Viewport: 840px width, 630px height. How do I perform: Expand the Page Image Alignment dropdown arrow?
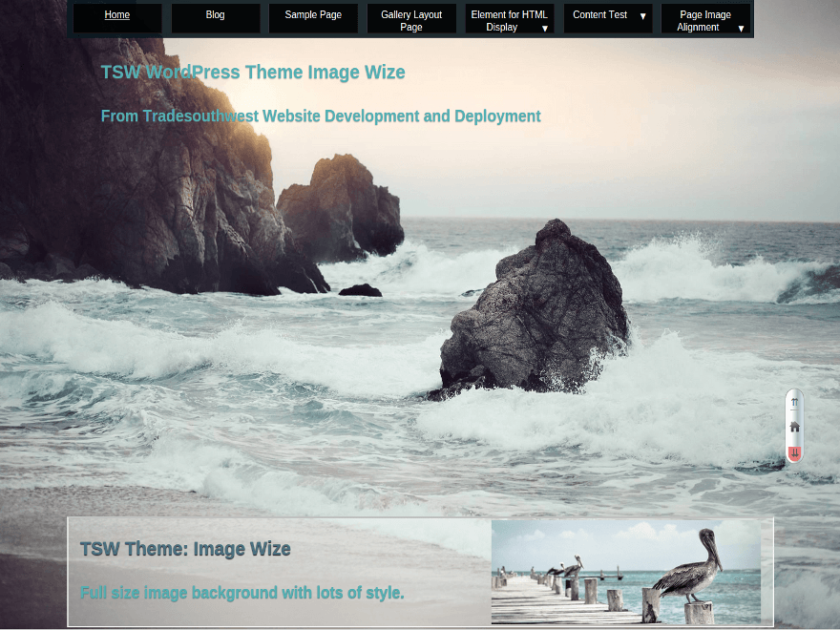click(x=741, y=29)
